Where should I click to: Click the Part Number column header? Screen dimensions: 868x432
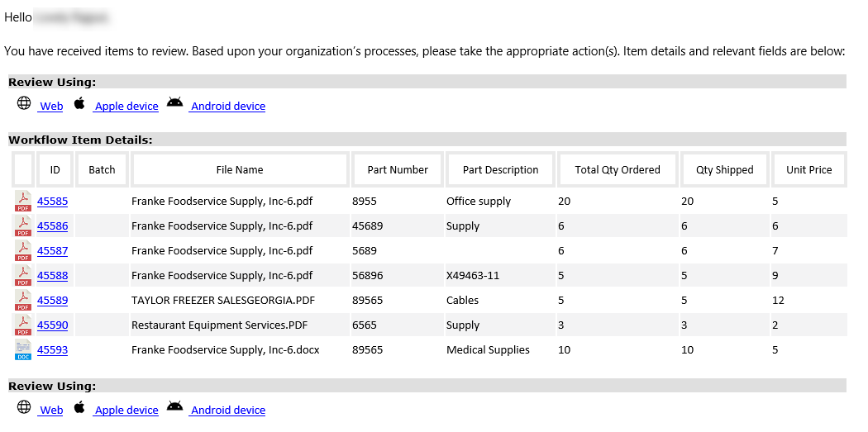click(x=398, y=170)
